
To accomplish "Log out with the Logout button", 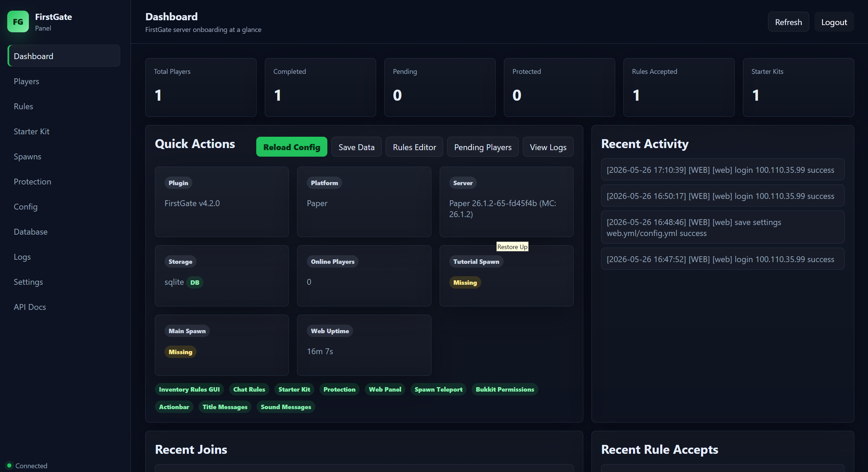I will [x=834, y=22].
